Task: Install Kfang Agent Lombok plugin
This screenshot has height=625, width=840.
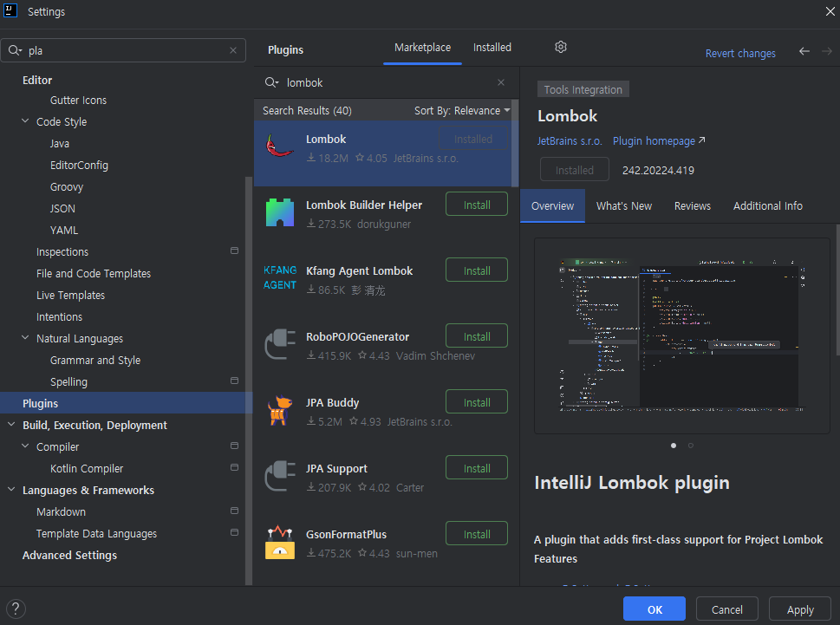Action: tap(476, 270)
